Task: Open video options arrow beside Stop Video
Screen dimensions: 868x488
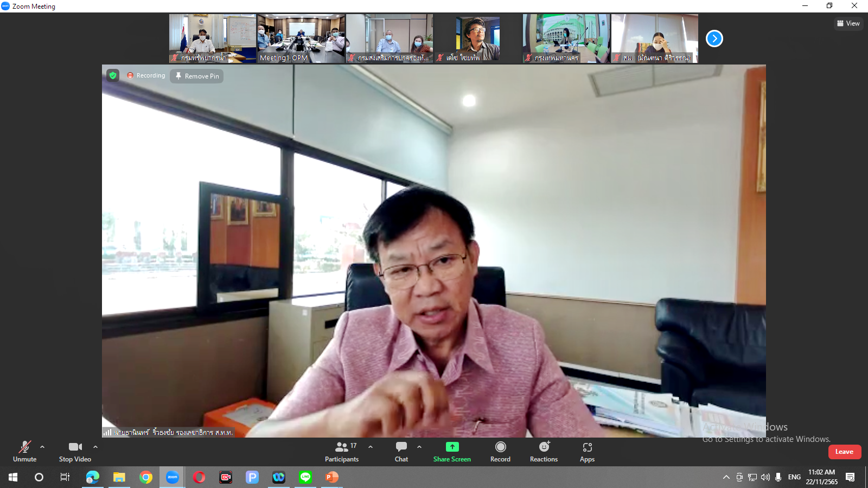Action: (95, 447)
